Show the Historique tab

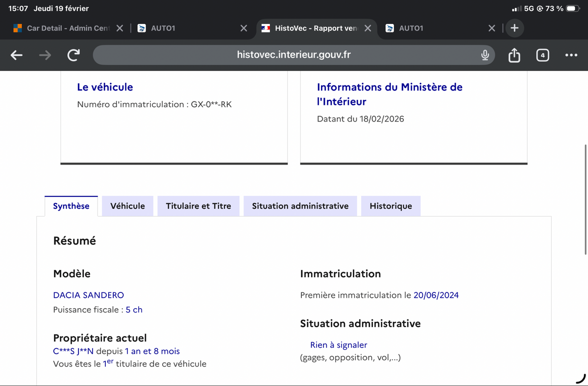click(391, 206)
